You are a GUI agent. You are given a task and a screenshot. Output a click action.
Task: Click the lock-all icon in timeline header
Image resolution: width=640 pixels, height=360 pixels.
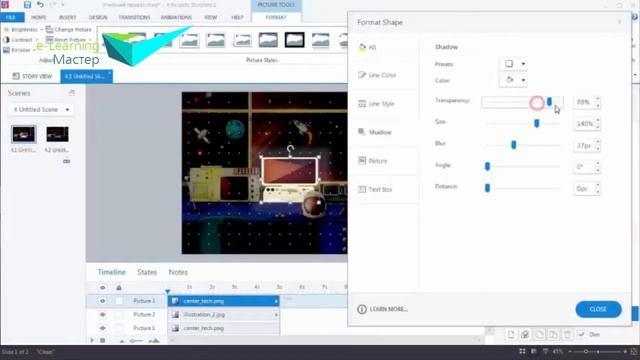(119, 288)
